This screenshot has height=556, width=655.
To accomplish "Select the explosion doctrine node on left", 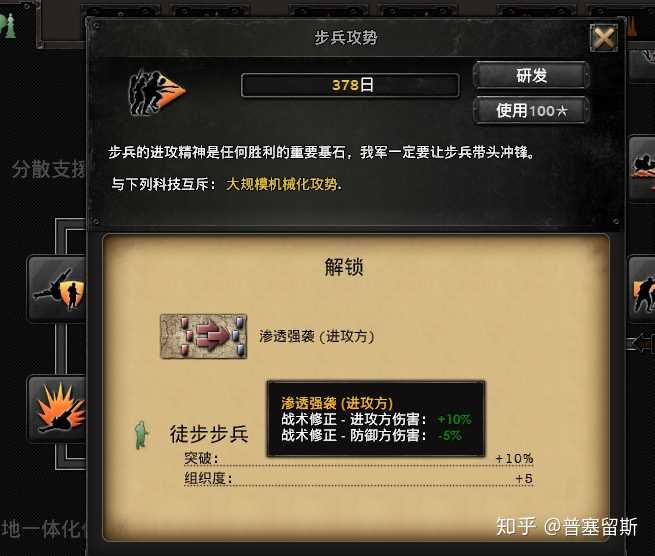I will (57, 409).
